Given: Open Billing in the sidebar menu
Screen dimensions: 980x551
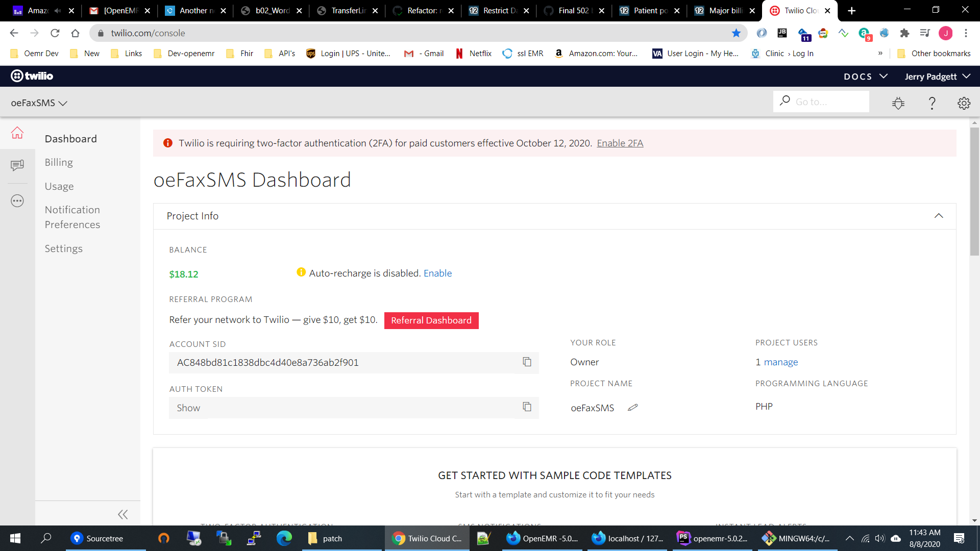Looking at the screenshot, I should [x=59, y=162].
